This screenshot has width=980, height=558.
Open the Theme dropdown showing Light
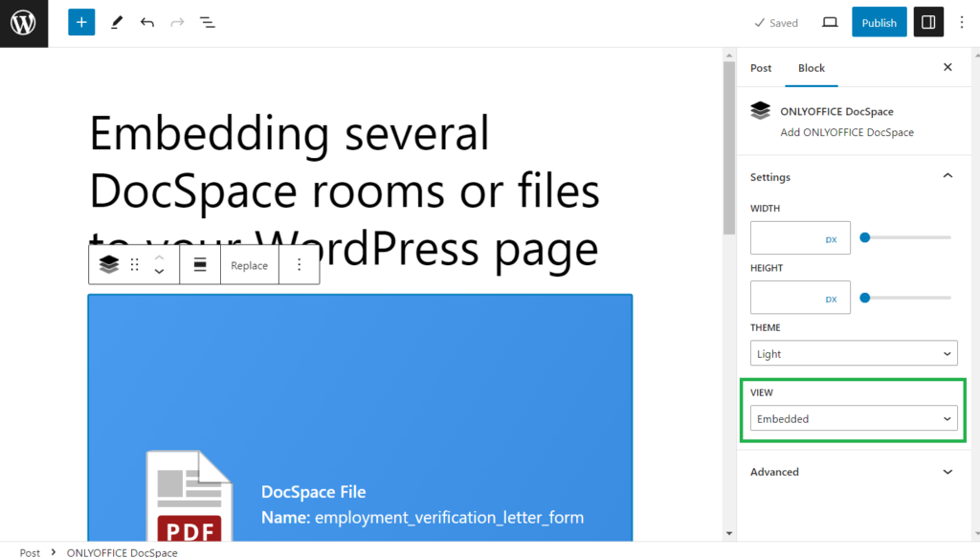click(x=853, y=352)
